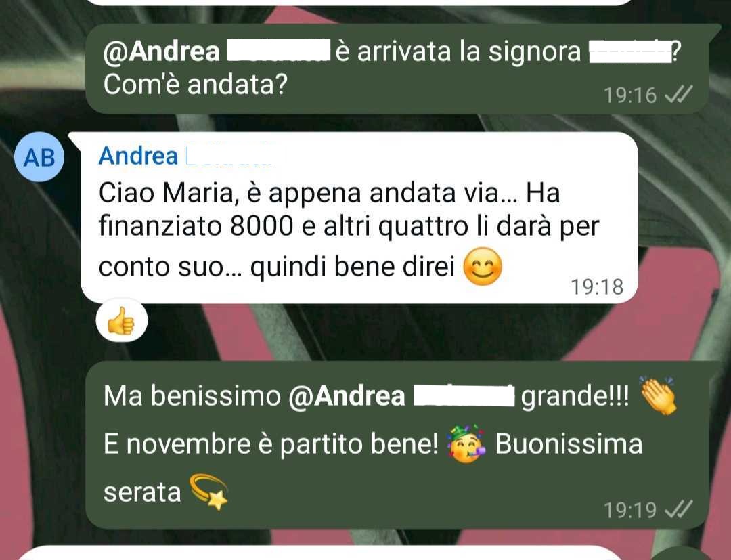Viewport: 731px width, 560px height.
Task: Select the 'Com'è andata?' message bubble
Action: click(397, 69)
